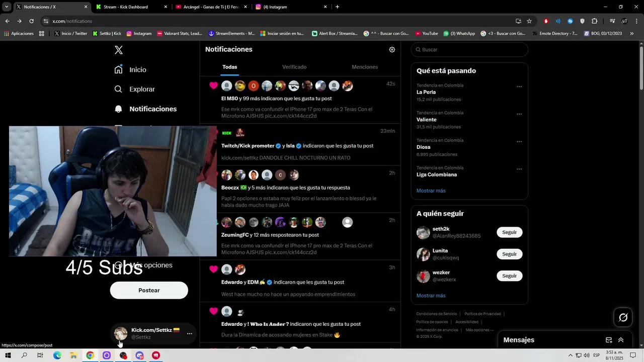This screenshot has width=644, height=362.
Task: Click the X logo in the sidebar
Action: [x=118, y=50]
